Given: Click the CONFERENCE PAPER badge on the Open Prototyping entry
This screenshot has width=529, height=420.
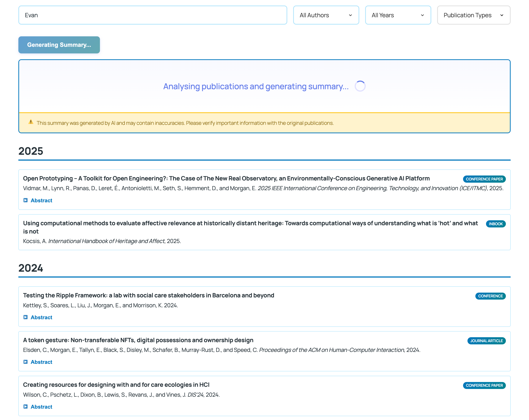Looking at the screenshot, I should 484,179.
